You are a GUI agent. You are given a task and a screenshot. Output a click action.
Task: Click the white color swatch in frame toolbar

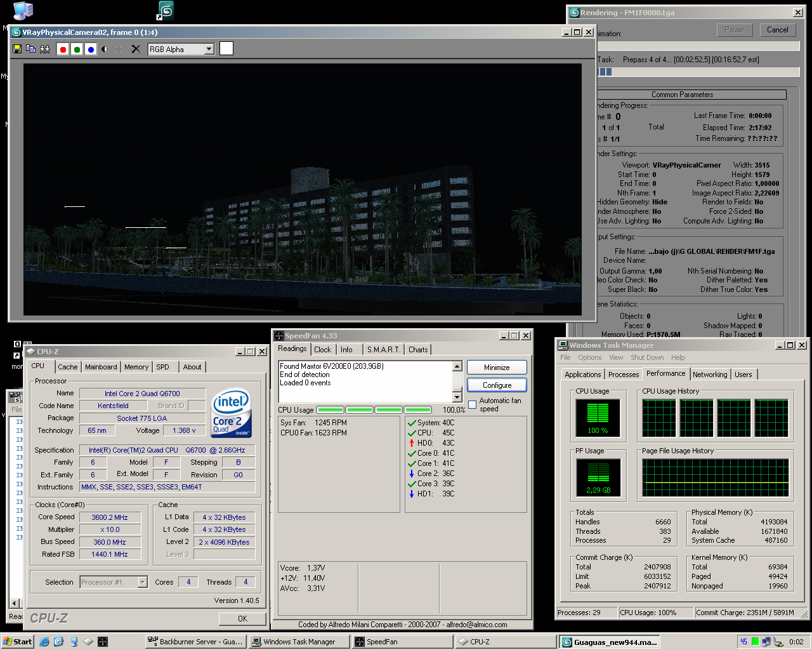pos(226,49)
